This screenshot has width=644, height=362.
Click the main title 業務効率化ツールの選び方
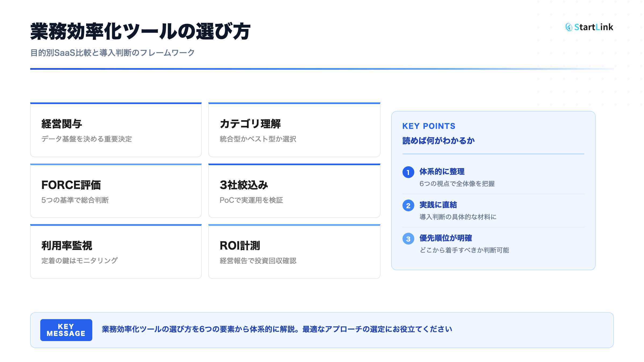[140, 32]
